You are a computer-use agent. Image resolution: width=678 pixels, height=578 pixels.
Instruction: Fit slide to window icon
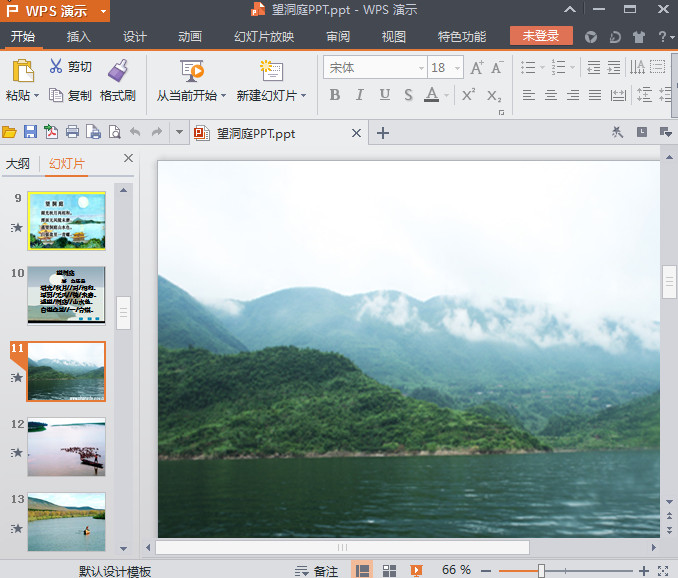coord(663,571)
